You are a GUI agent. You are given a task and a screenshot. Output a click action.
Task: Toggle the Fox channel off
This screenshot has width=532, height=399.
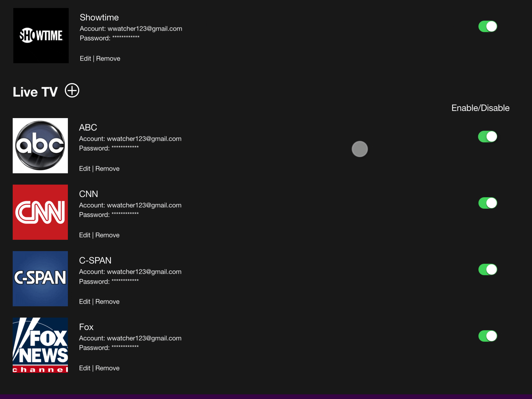488,336
